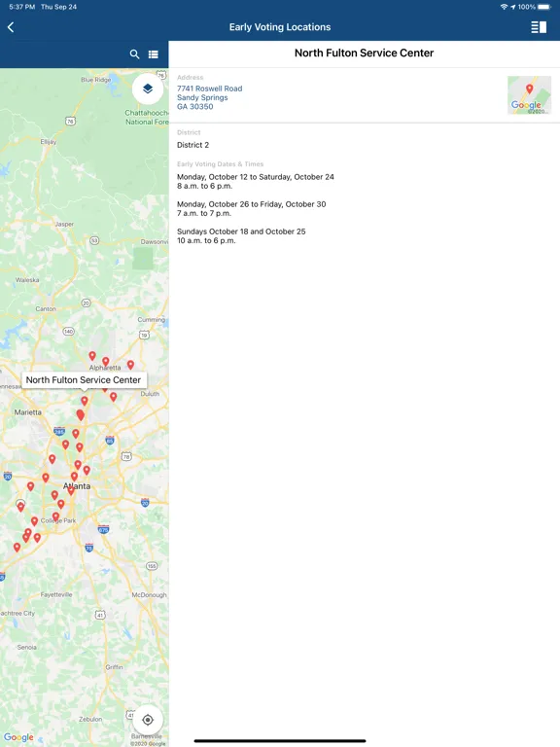Image resolution: width=560 pixels, height=747 pixels.
Task: Go back using the header back arrow
Action: pos(11,27)
